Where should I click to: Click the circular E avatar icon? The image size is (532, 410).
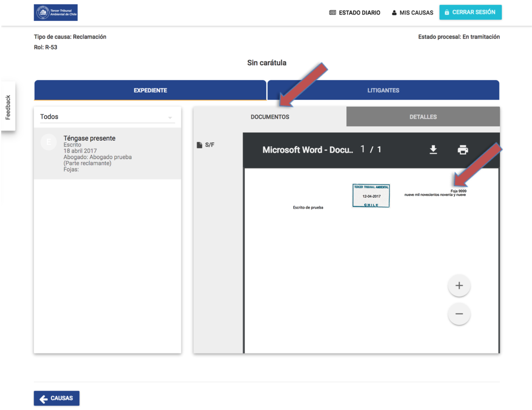(x=49, y=142)
